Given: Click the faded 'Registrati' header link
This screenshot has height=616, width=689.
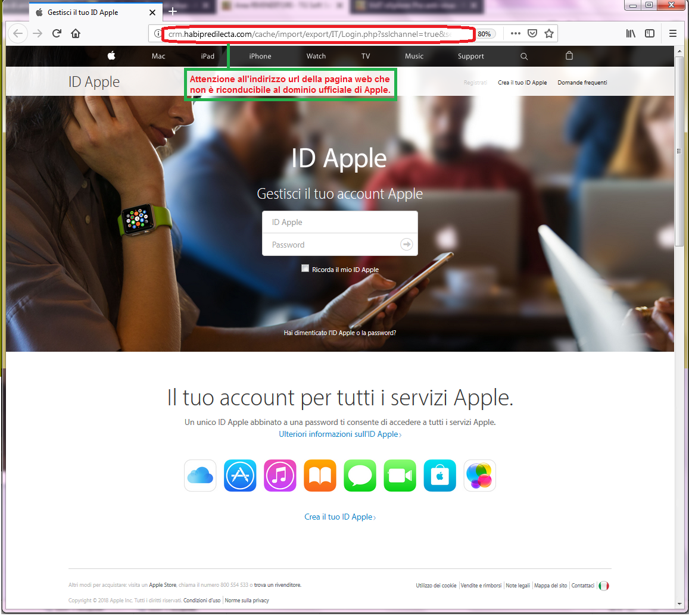Looking at the screenshot, I should pyautogui.click(x=475, y=83).
